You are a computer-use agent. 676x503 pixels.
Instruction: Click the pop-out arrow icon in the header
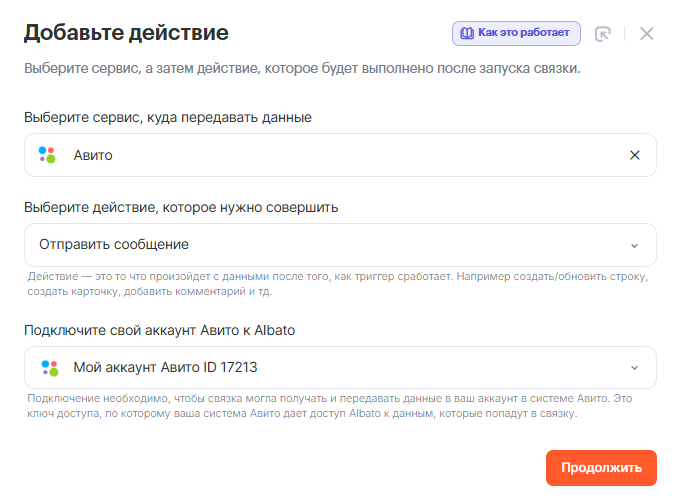tap(602, 33)
